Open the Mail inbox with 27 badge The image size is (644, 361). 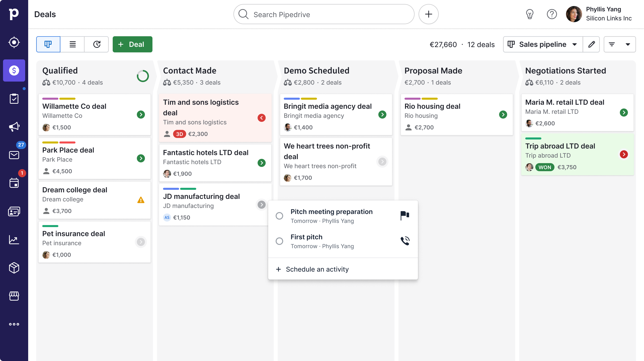pos(14,155)
